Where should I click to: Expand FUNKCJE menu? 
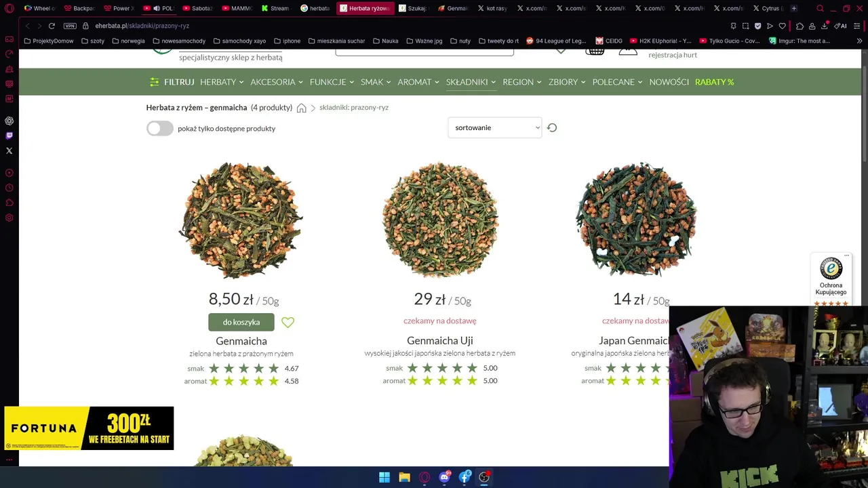tap(332, 82)
